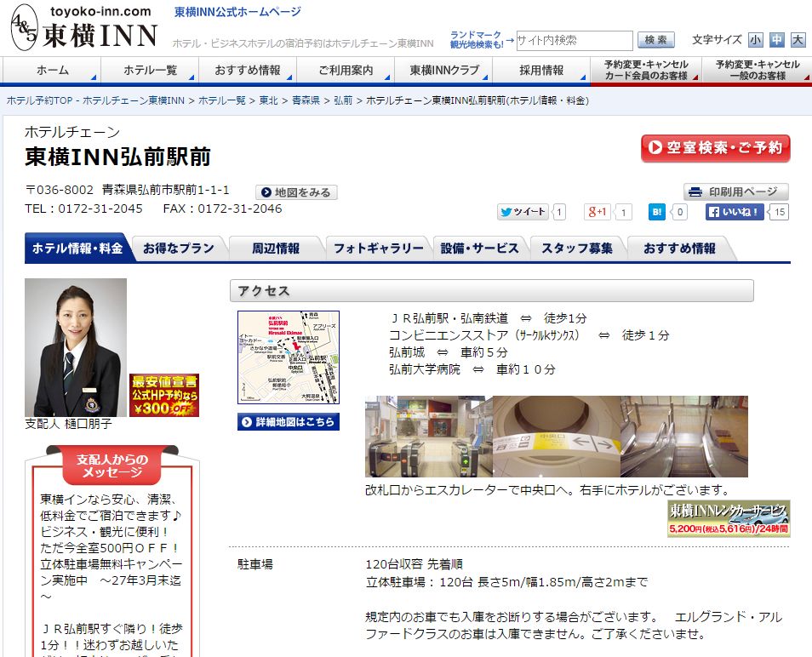Set font size to 中
The width and height of the screenshot is (812, 657).
[x=777, y=40]
